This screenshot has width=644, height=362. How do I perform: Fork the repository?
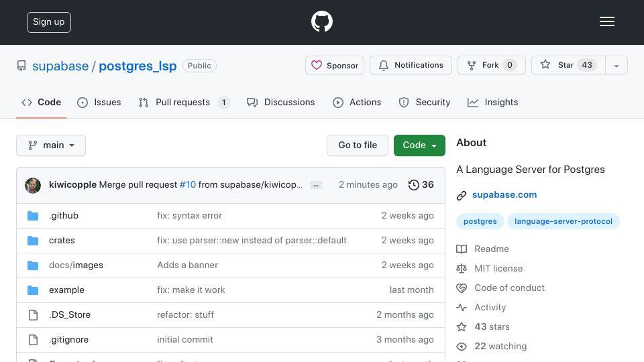point(492,65)
